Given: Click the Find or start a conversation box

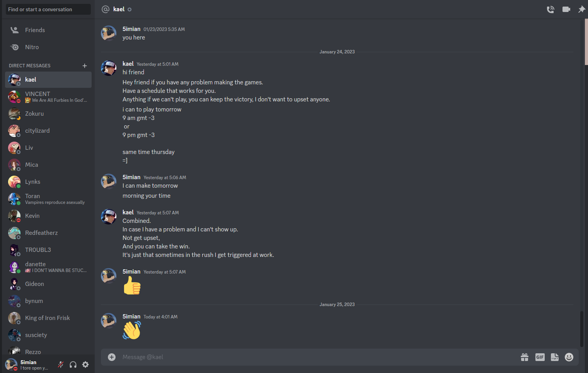Looking at the screenshot, I should pos(48,9).
